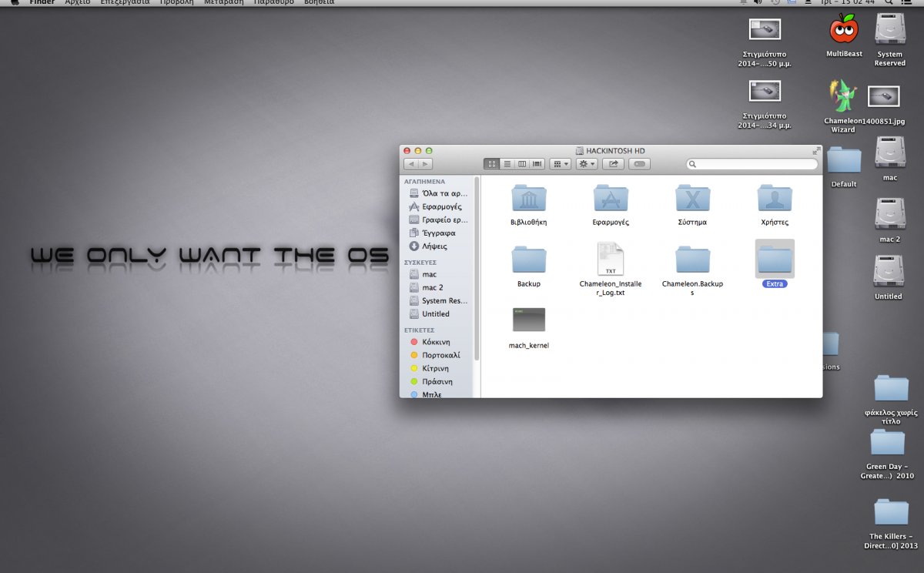Open the Παράθυρο menu
Viewport: 924px width, 573px height.
(x=273, y=3)
